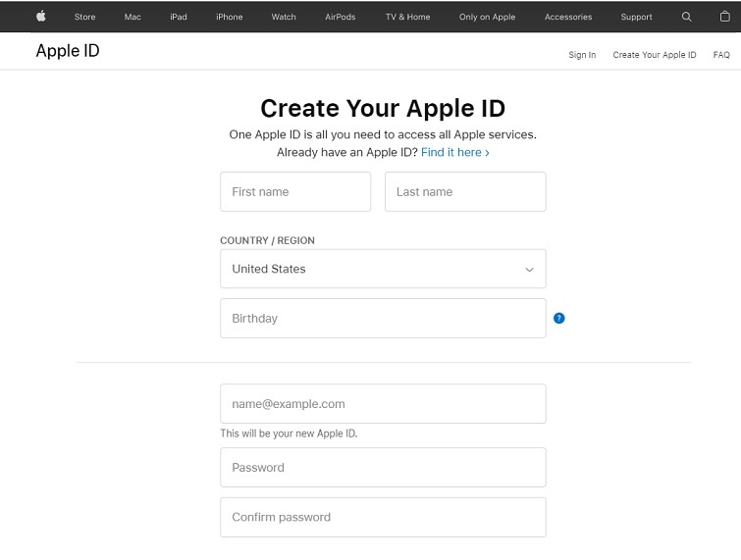The image size is (741, 560).
Task: Open the search magnifier icon
Action: click(687, 17)
